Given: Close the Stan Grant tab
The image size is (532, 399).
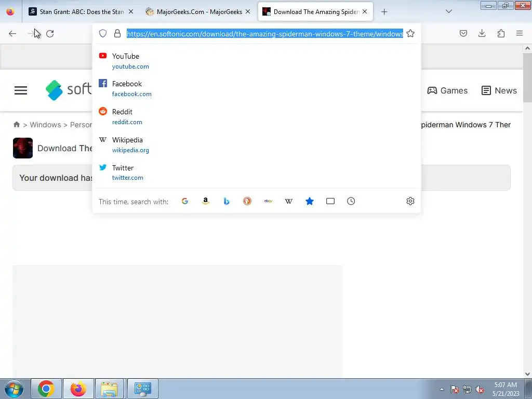Looking at the screenshot, I should click(x=131, y=11).
